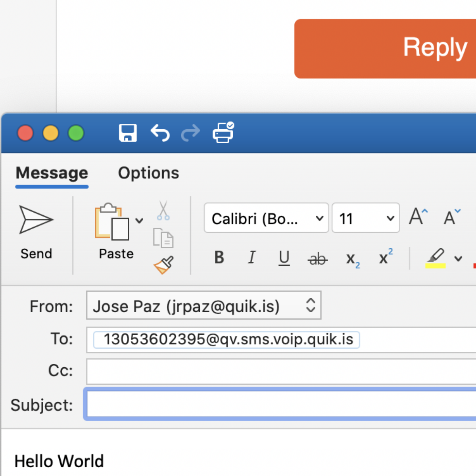Toggle Bold formatting
The width and height of the screenshot is (476, 476).
pos(219,258)
